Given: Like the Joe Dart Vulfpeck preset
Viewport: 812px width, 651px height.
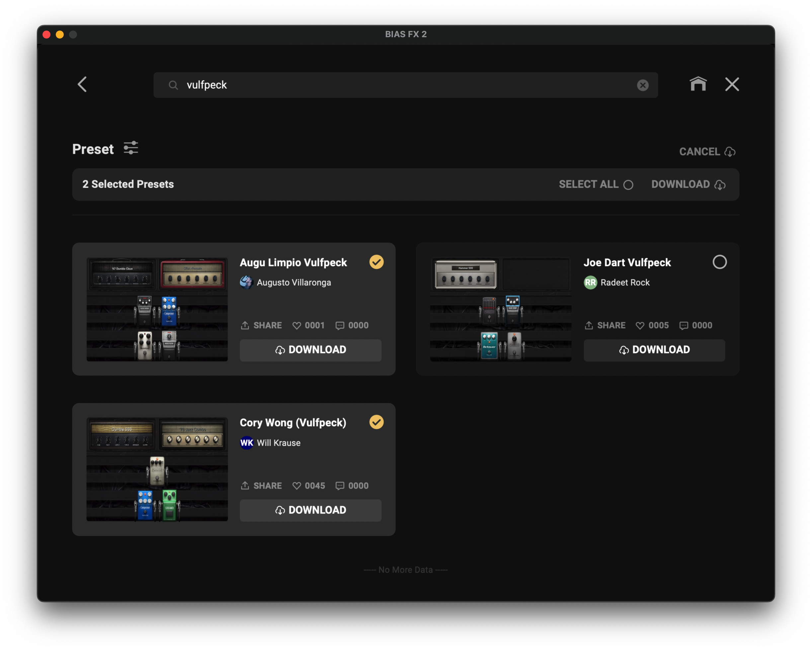Looking at the screenshot, I should point(640,325).
